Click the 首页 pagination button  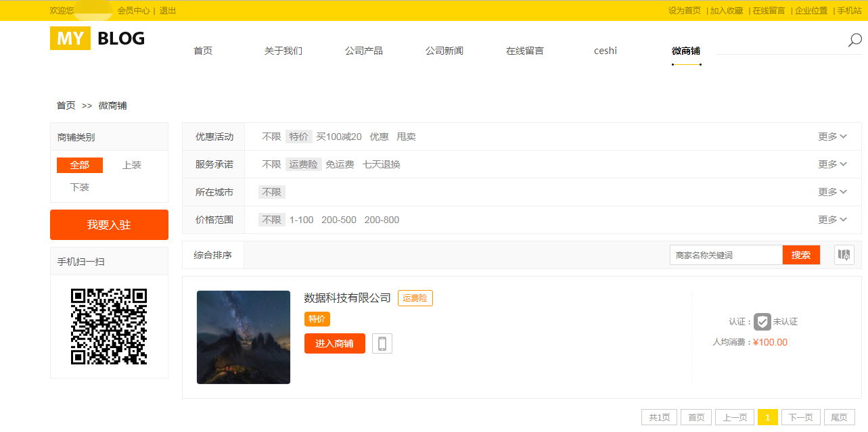[696, 417]
